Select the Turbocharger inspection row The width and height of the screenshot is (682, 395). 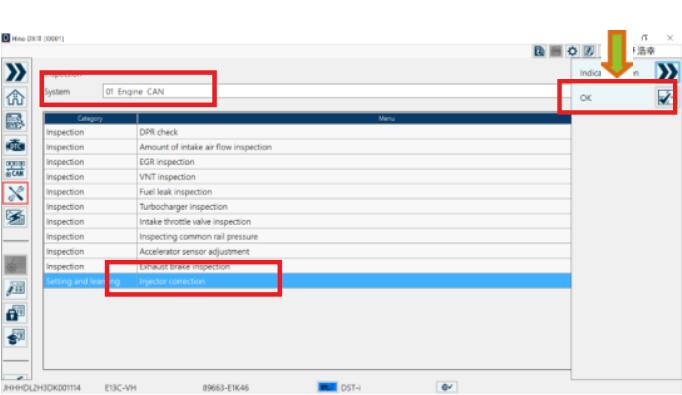(x=307, y=207)
